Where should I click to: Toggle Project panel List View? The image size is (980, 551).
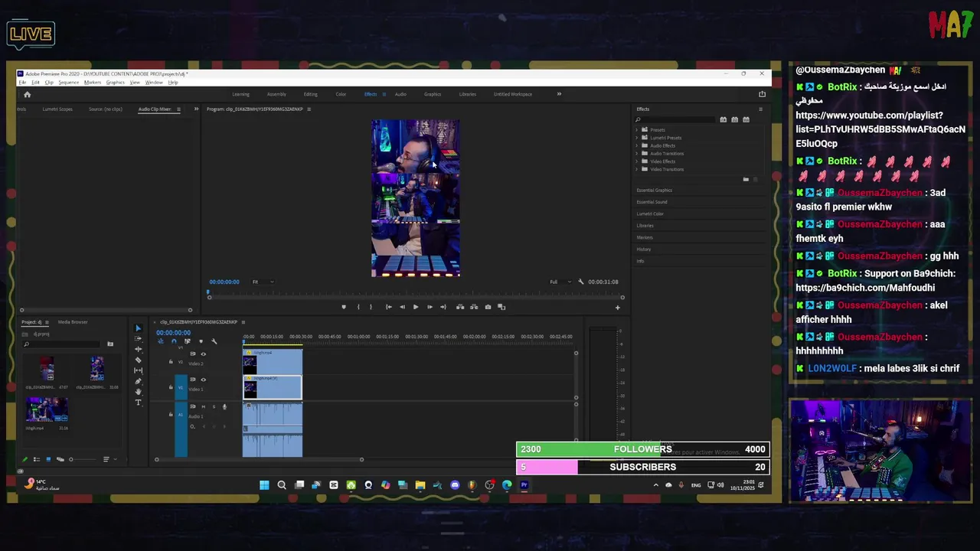(x=37, y=459)
